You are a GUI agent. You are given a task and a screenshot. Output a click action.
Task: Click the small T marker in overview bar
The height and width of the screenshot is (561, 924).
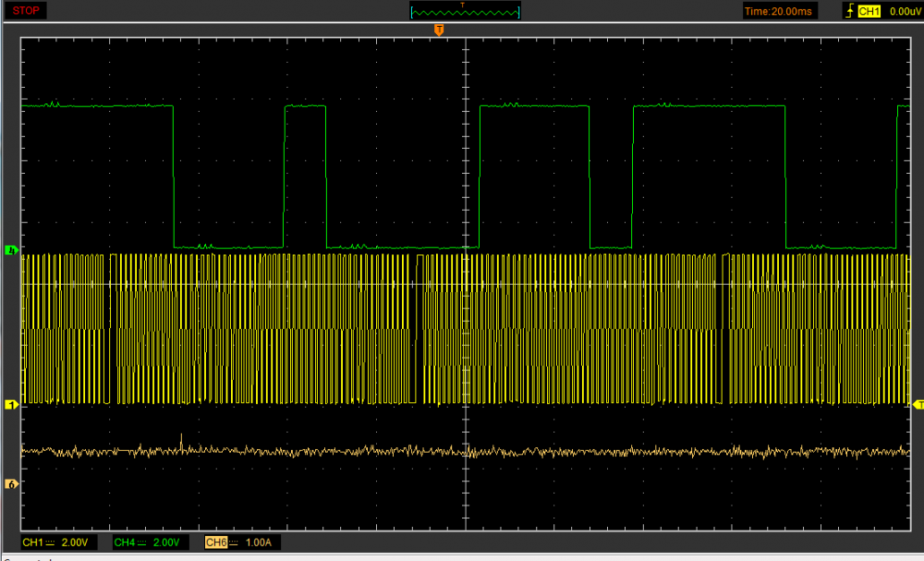pos(463,6)
